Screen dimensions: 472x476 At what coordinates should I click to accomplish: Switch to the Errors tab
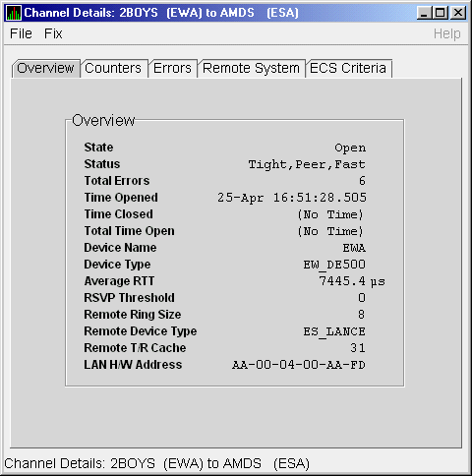pyautogui.click(x=172, y=69)
